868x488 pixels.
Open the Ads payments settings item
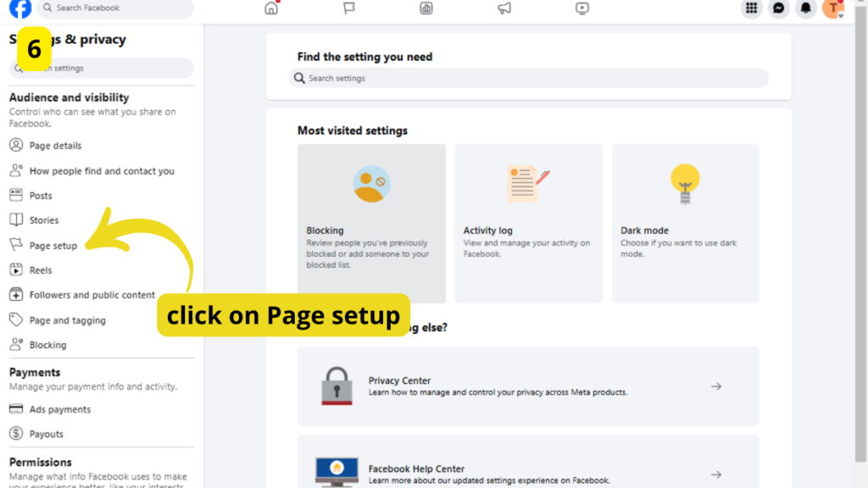59,409
